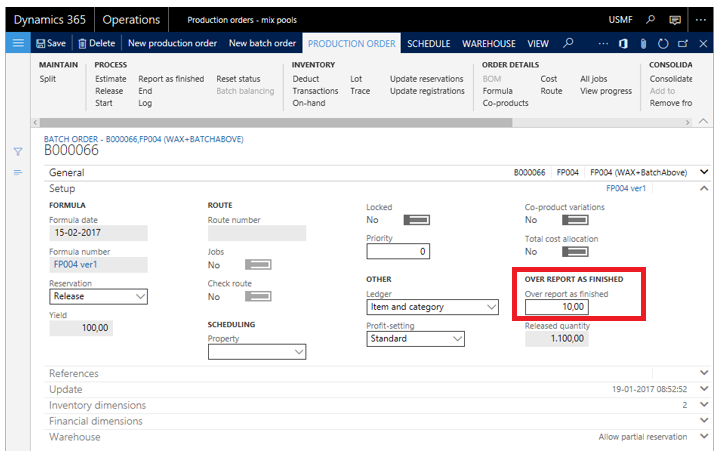The image size is (717, 472).
Task: Switch to the VIEW tab
Action: [538, 43]
